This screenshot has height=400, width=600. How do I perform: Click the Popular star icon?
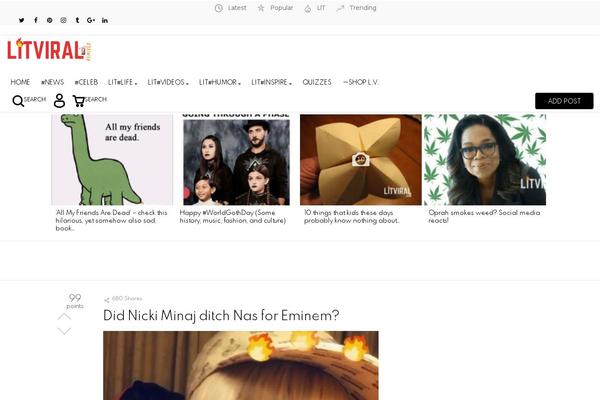click(x=261, y=8)
